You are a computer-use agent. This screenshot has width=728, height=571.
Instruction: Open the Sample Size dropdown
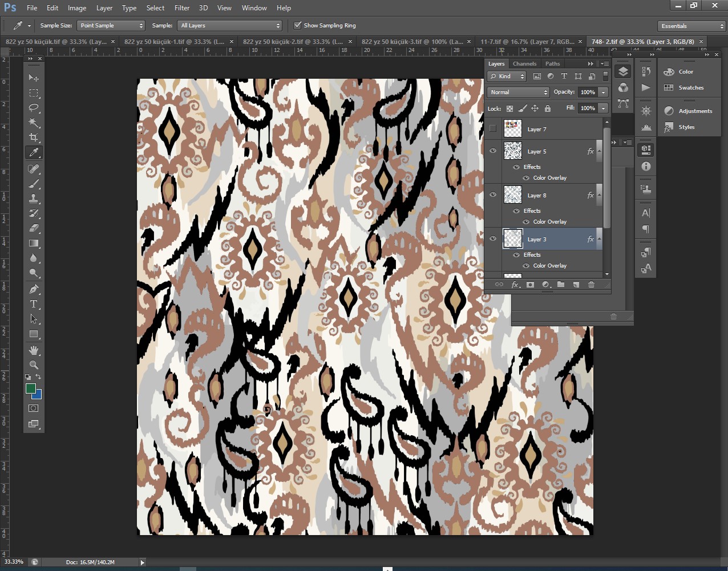tap(111, 26)
